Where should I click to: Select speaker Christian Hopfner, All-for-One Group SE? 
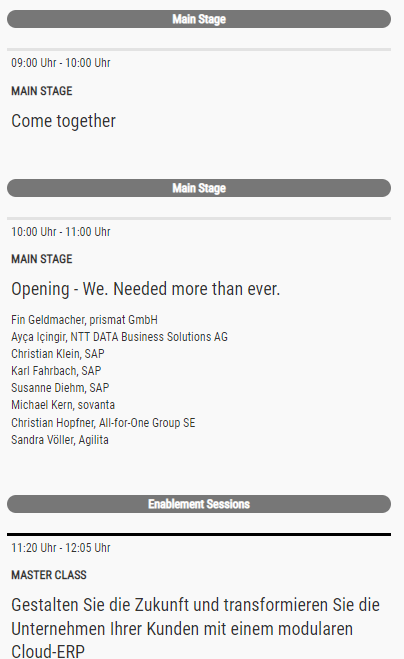[x=103, y=423]
